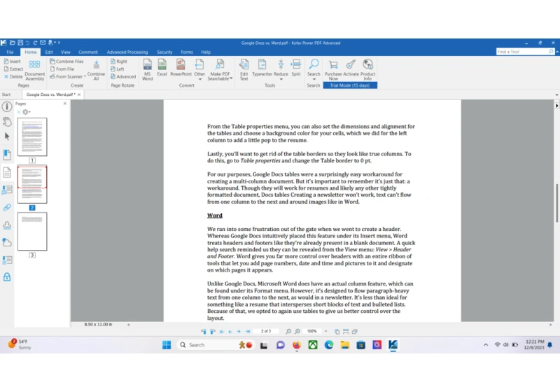
Task: Open the stamps panel in left sidebar
Action: (x=7, y=225)
